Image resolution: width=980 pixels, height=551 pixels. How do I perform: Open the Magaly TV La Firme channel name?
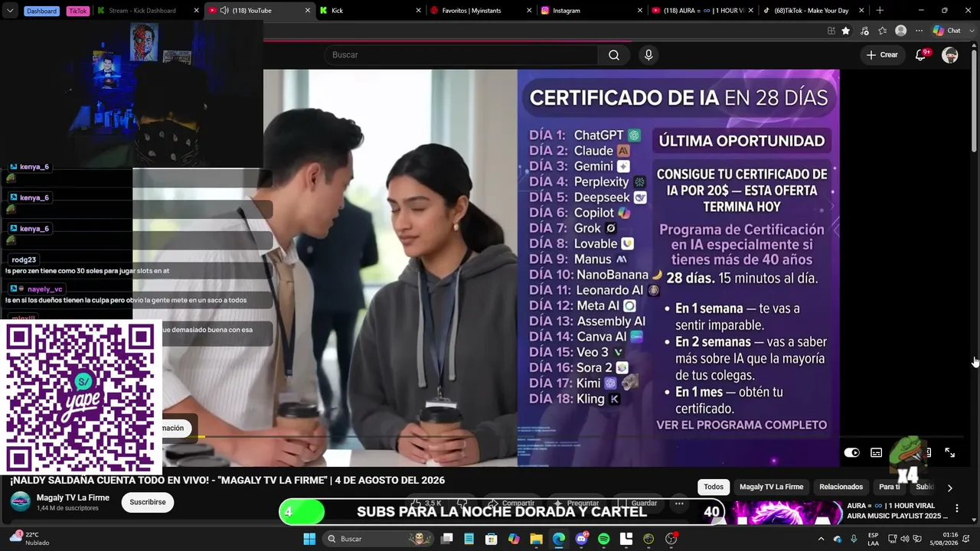73,497
